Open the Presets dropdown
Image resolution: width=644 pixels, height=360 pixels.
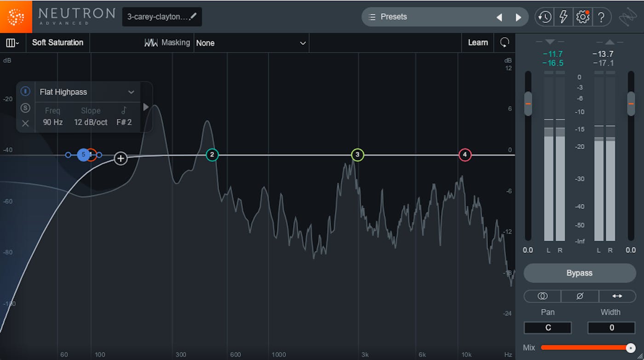[444, 17]
